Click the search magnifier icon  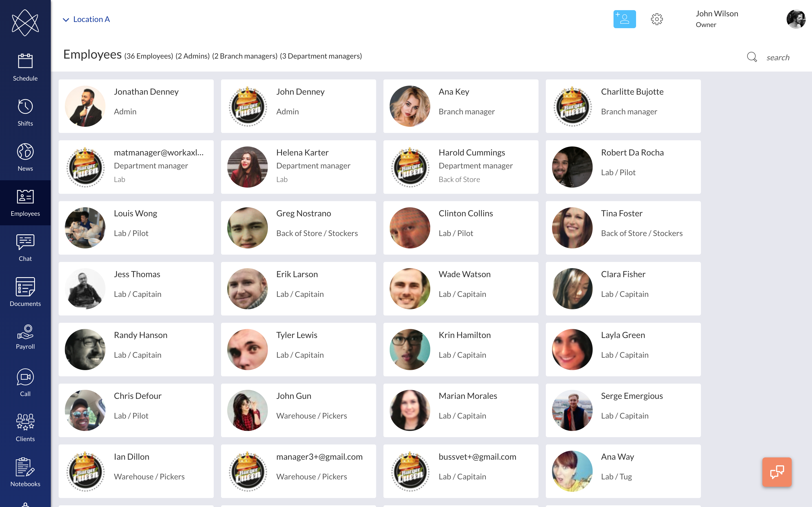(752, 57)
